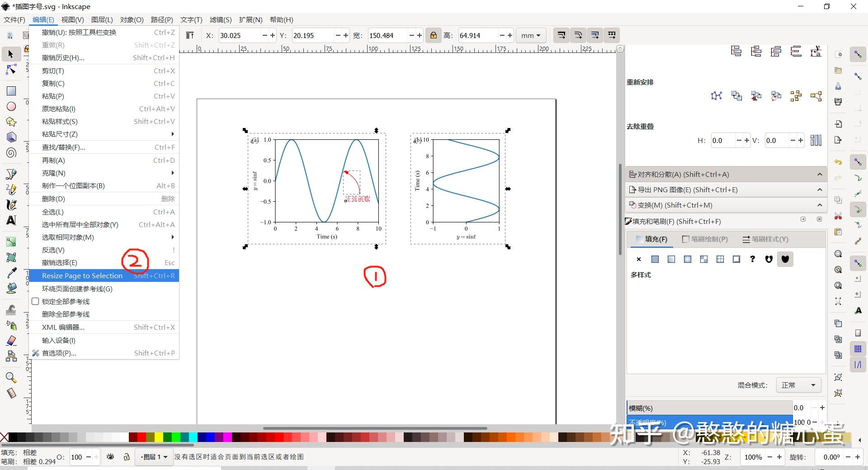Screen dimensions: 868x470
Task: Select the Text tool
Action: [x=10, y=220]
